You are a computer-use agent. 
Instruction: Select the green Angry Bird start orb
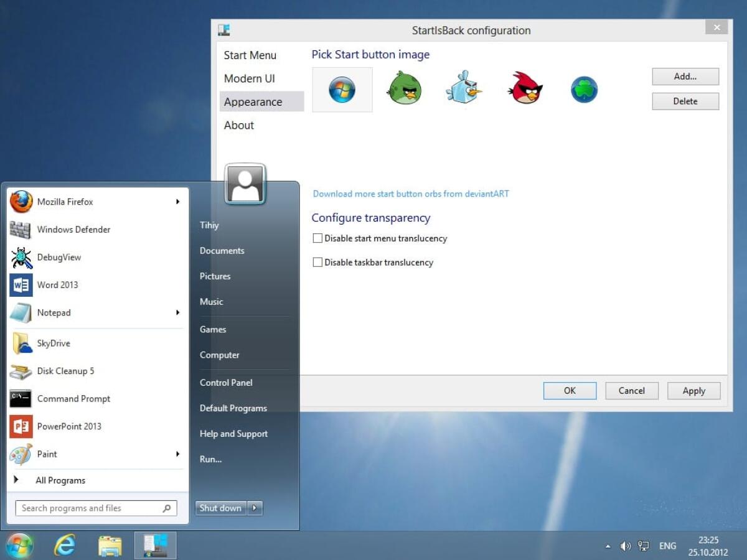[404, 88]
